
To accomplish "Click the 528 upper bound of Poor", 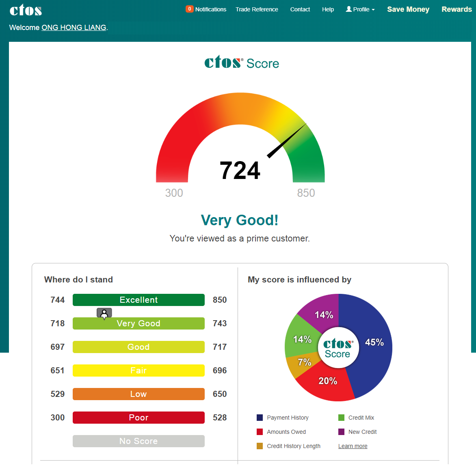I will click(x=220, y=418).
